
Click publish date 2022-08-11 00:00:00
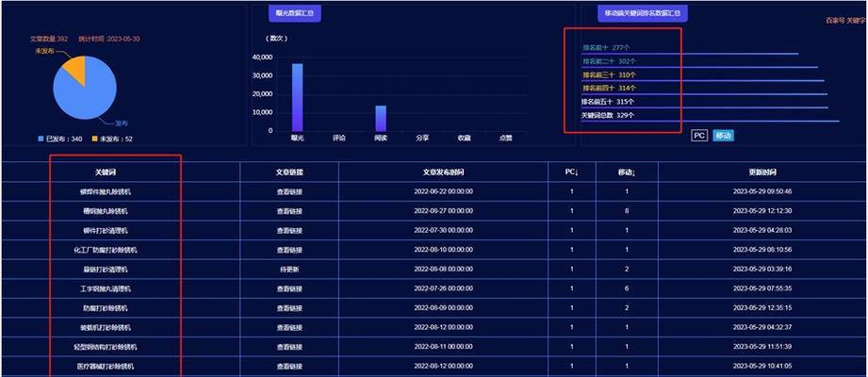coord(443,347)
